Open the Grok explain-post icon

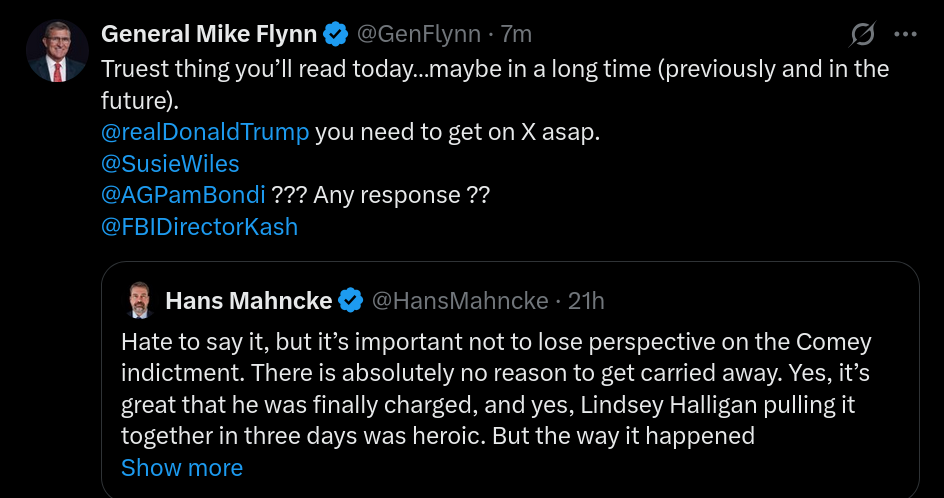862,35
